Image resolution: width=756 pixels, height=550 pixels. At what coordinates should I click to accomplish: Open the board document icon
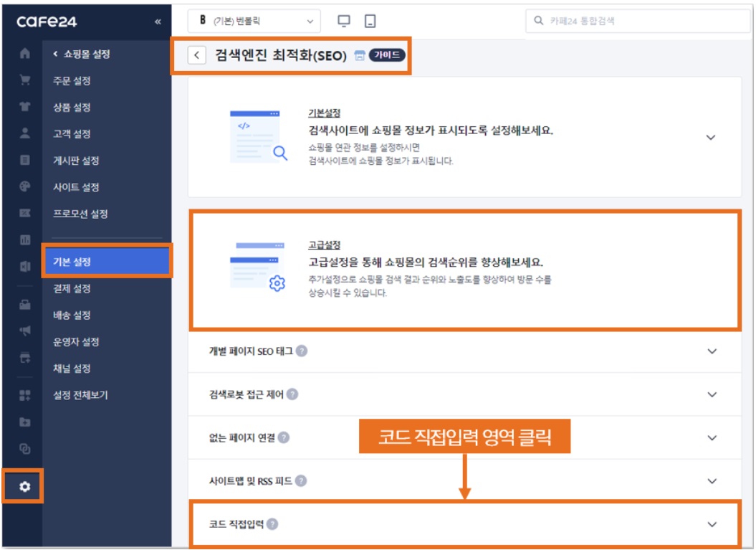[x=25, y=160]
